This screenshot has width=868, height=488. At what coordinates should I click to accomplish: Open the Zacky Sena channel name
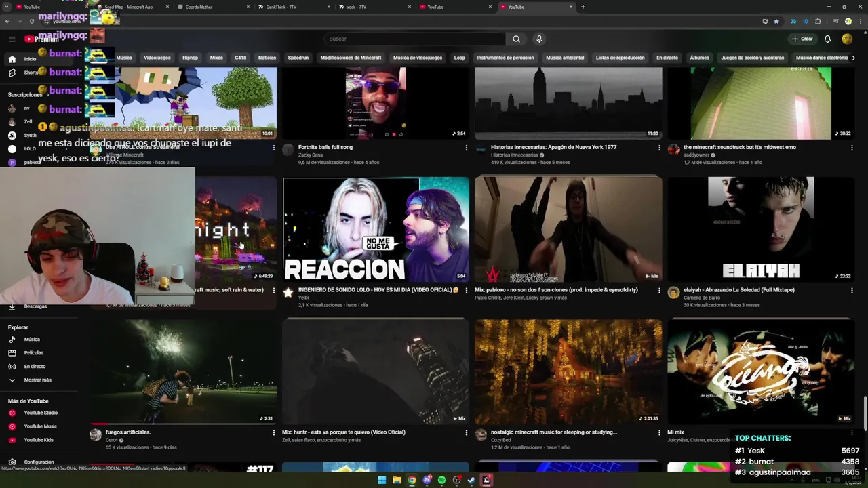point(311,155)
